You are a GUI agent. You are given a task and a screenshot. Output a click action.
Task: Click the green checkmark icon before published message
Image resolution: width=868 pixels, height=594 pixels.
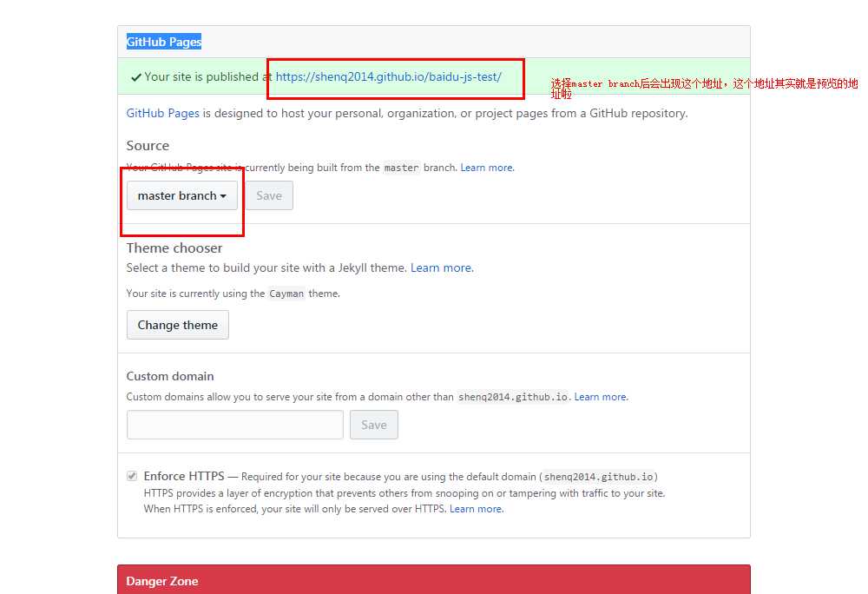[x=136, y=77]
